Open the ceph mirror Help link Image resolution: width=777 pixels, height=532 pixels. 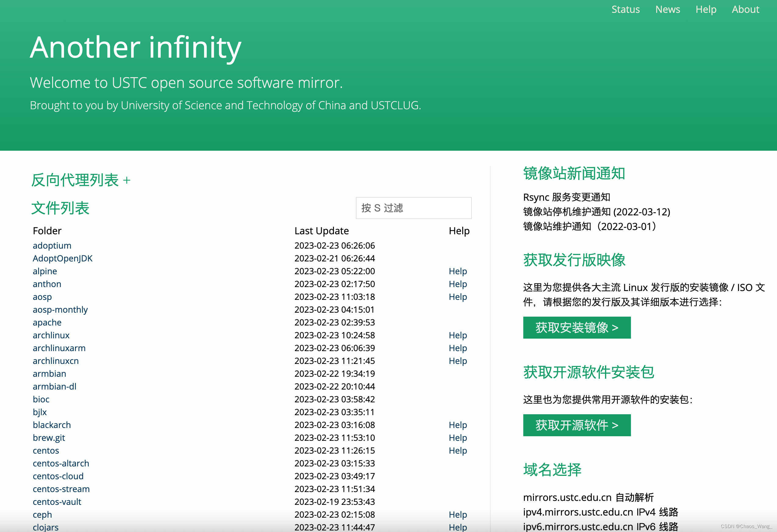(x=458, y=515)
